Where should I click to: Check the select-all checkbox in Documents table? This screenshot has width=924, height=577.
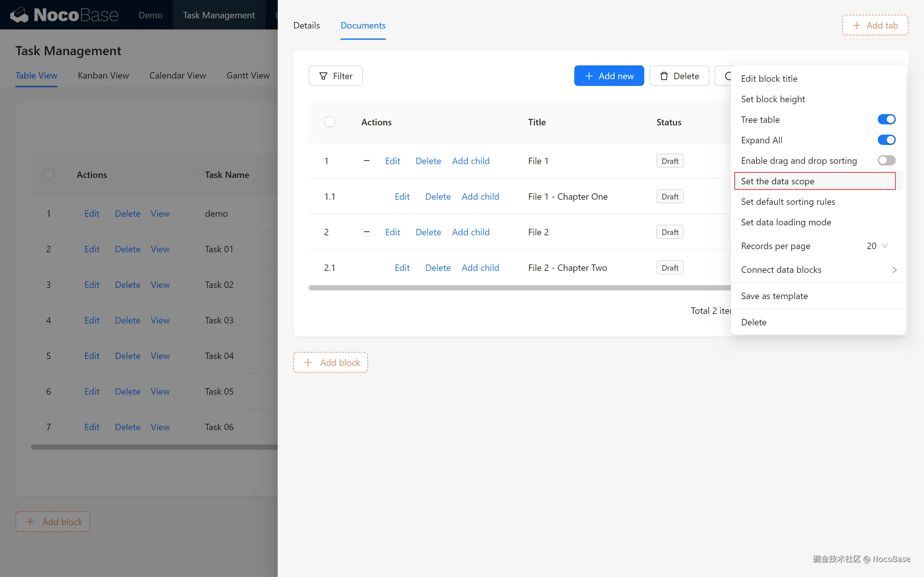point(329,122)
